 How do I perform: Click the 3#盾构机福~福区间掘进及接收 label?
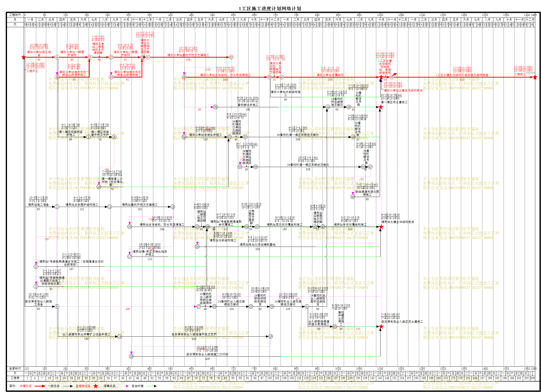pos(308,165)
